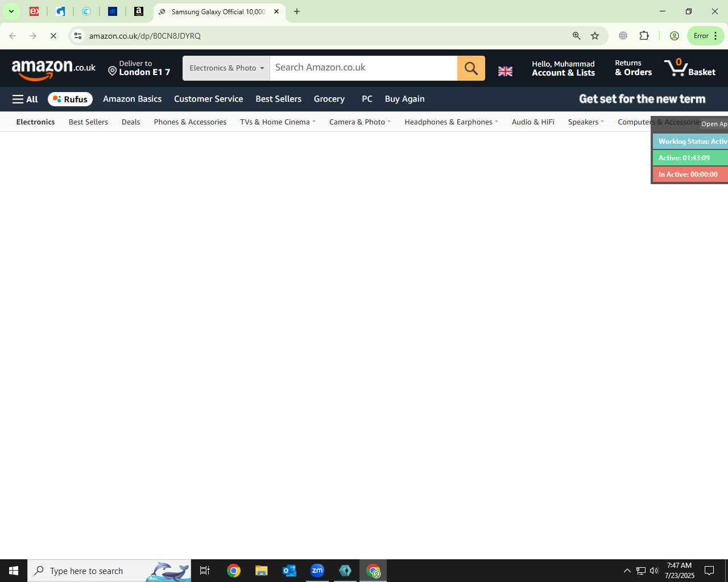
Task: Open the Electronics & Photo search category dropdown
Action: (226, 68)
